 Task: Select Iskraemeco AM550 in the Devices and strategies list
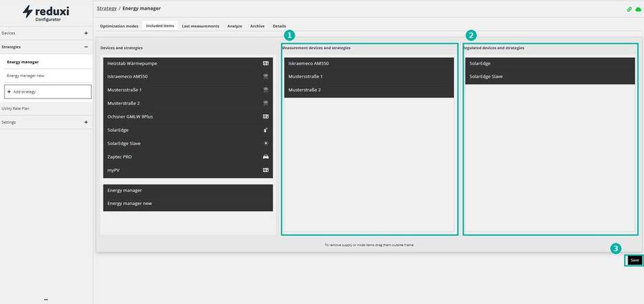(188, 77)
